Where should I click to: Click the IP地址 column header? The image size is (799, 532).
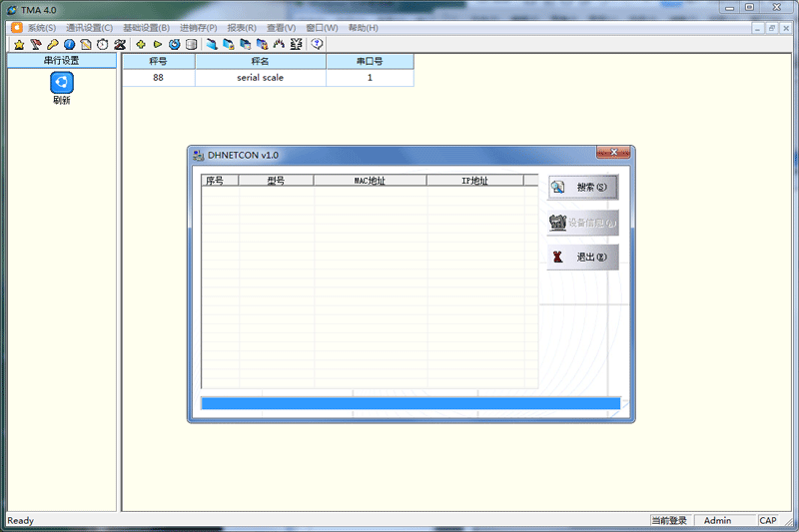(474, 181)
